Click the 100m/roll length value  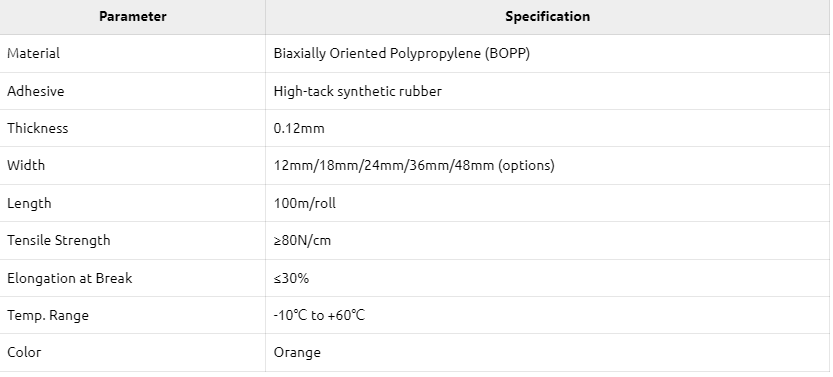(x=304, y=203)
